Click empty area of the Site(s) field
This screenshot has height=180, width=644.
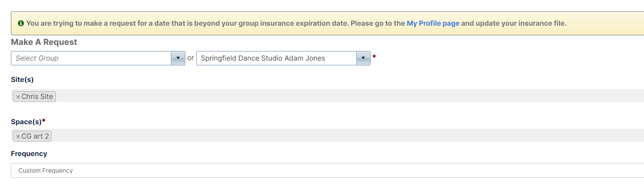(x=349, y=96)
